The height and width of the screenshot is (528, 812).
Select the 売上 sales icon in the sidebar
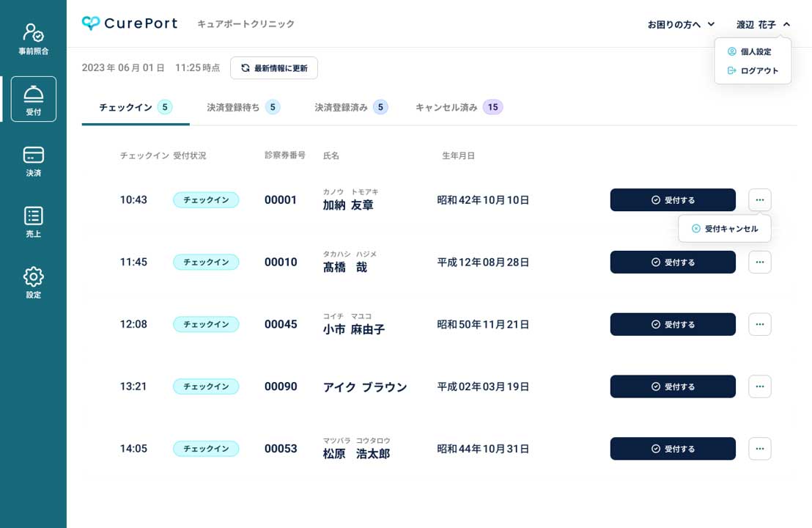tap(33, 215)
